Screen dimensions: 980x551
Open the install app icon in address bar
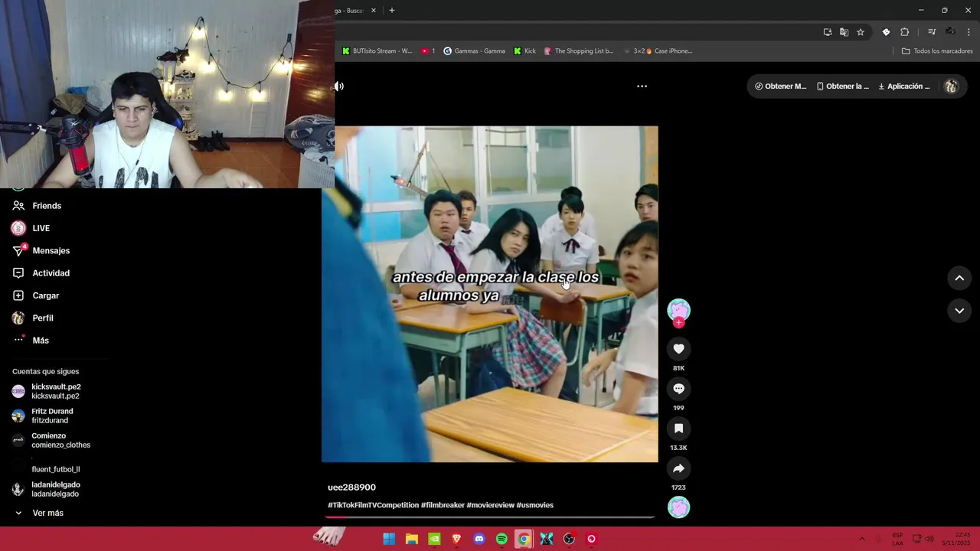(828, 32)
